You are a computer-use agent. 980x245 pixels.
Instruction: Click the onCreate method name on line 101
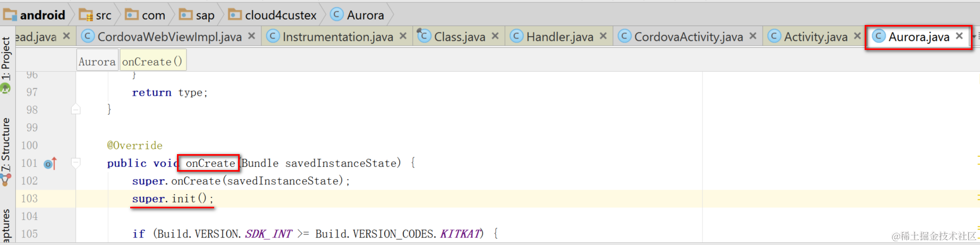coord(210,163)
